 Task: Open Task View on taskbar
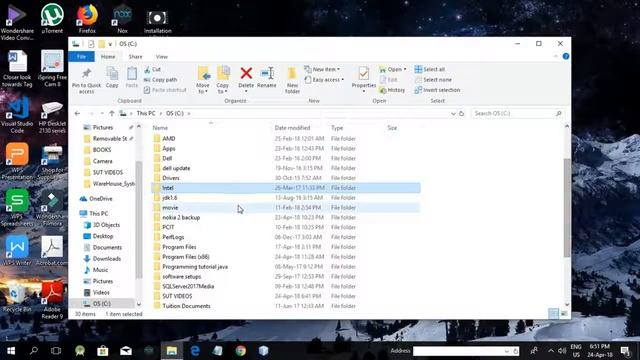(56, 351)
